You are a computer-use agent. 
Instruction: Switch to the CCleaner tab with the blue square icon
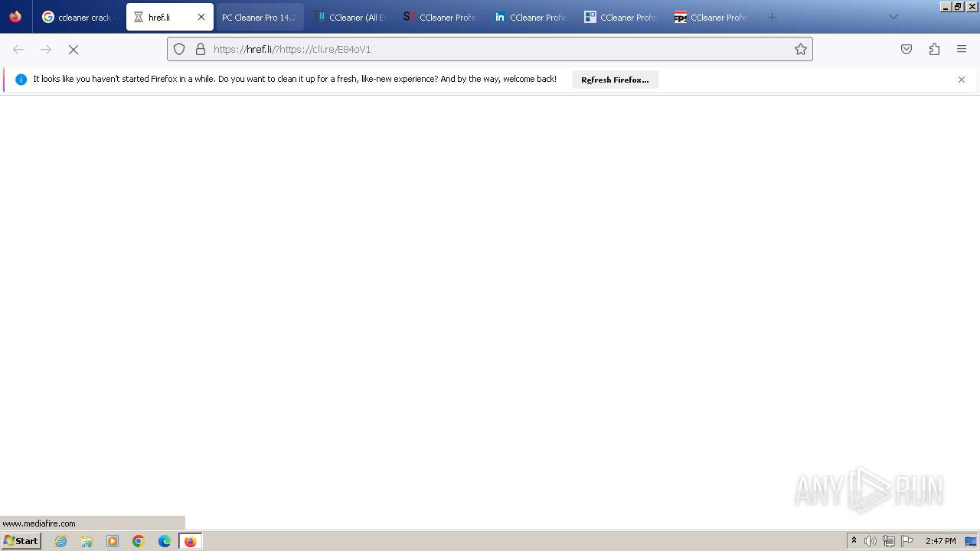click(621, 17)
